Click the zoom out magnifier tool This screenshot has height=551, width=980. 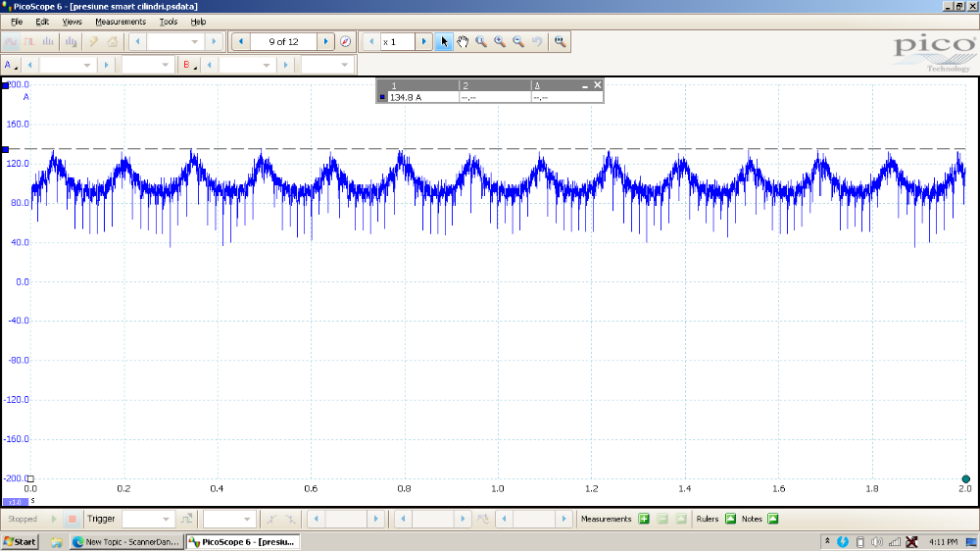(518, 42)
